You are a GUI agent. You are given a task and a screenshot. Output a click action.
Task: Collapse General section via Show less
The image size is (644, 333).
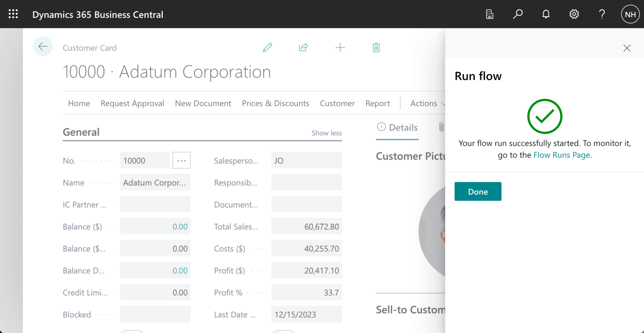(326, 133)
